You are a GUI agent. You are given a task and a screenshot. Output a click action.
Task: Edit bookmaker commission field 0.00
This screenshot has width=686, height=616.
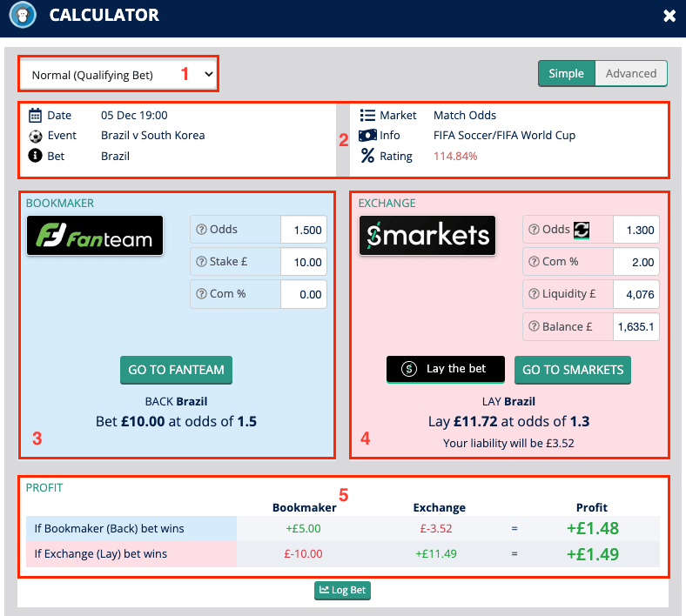click(304, 294)
